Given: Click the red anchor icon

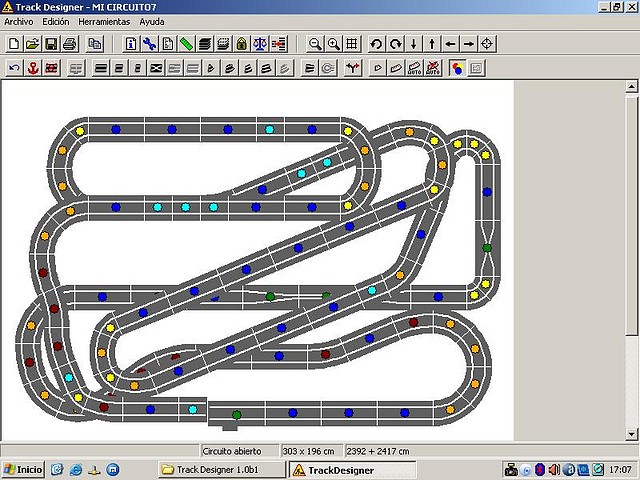Looking at the screenshot, I should (33, 68).
